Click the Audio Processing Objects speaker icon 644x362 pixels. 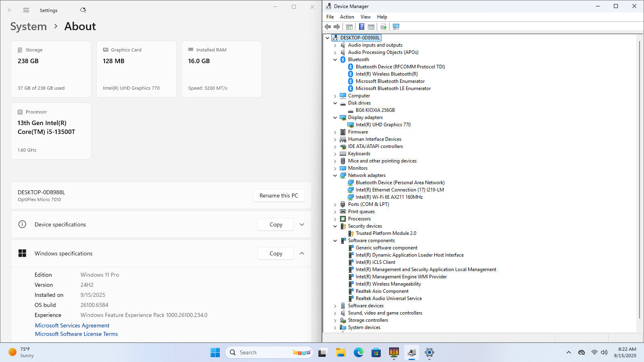343,52
